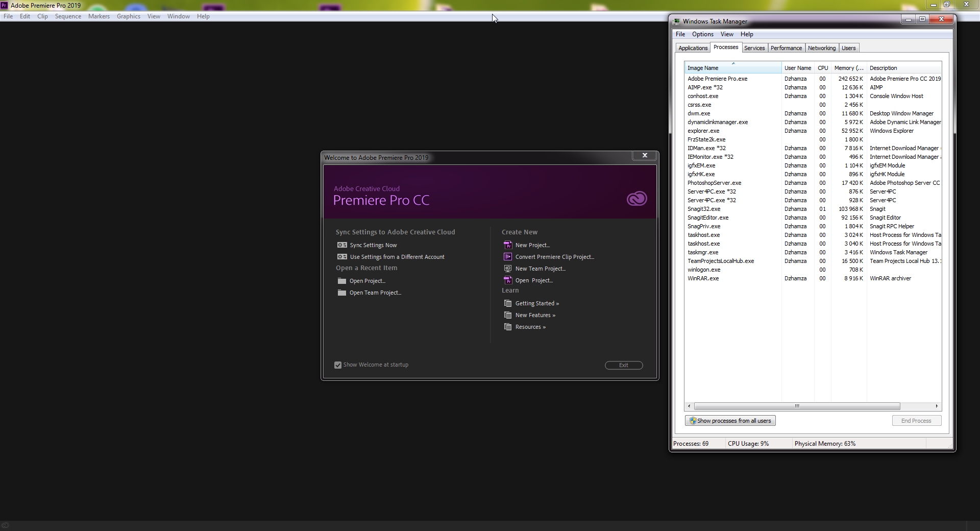The image size is (980, 531).
Task: Select the winlogon.exe process
Action: coord(813,270)
